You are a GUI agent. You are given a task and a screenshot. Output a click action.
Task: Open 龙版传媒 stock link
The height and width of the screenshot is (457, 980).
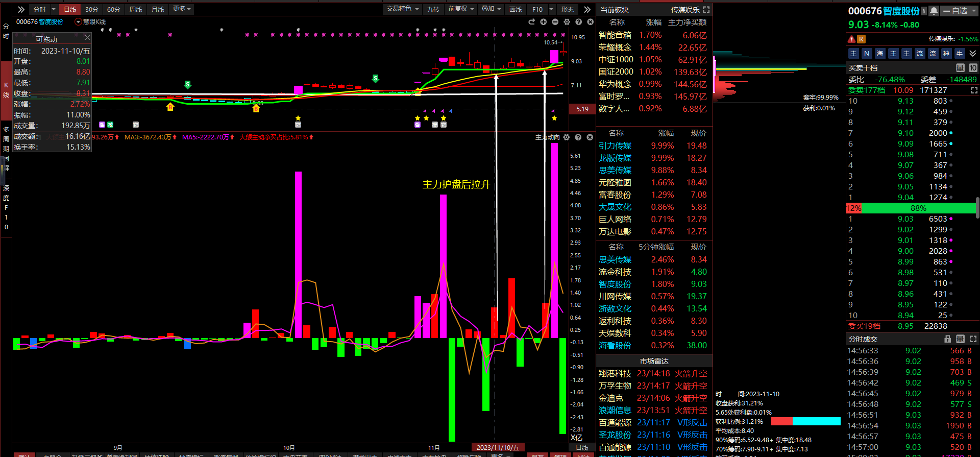tap(615, 158)
